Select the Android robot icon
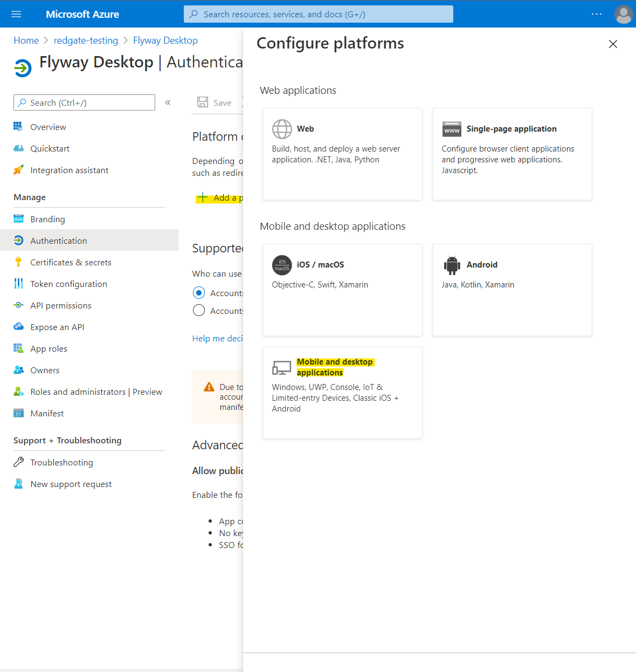 point(452,265)
